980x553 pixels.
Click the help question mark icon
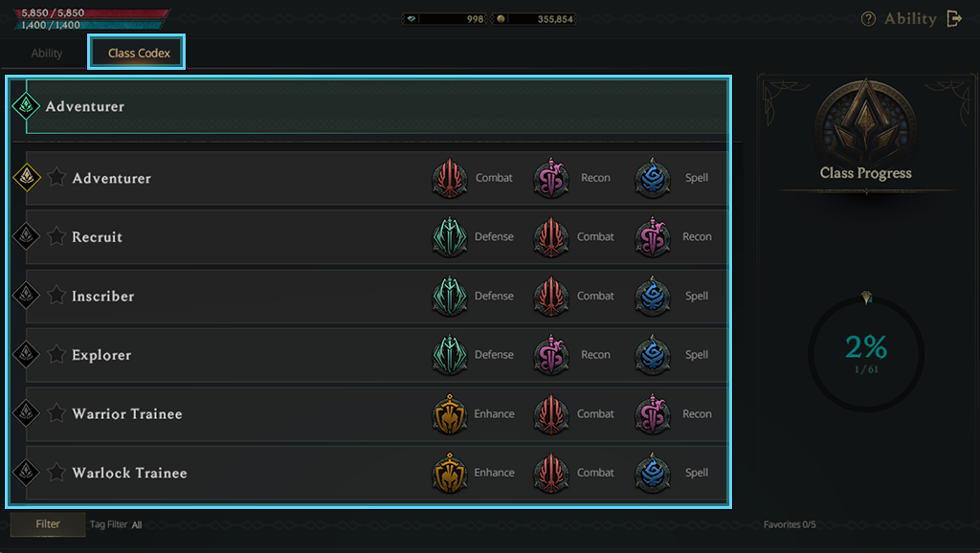coord(868,19)
